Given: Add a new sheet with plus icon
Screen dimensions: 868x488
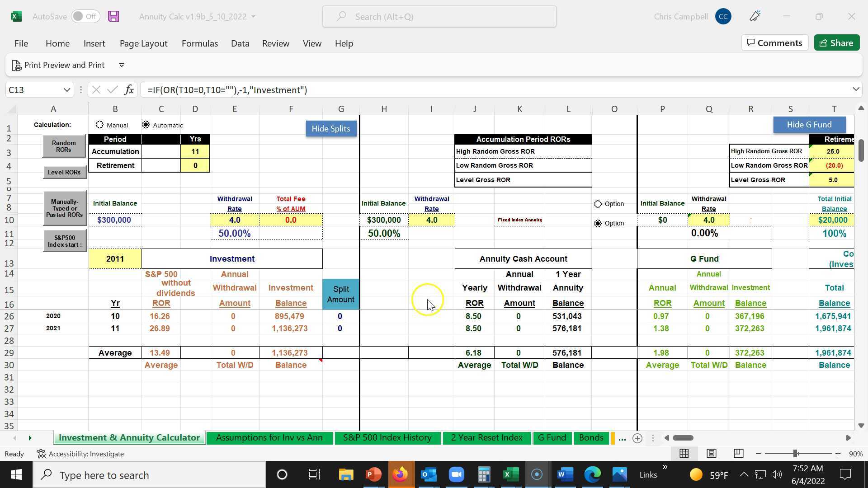Looking at the screenshot, I should [x=637, y=438].
